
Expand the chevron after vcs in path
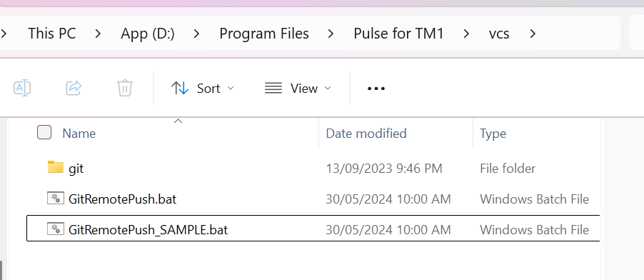pos(533,34)
